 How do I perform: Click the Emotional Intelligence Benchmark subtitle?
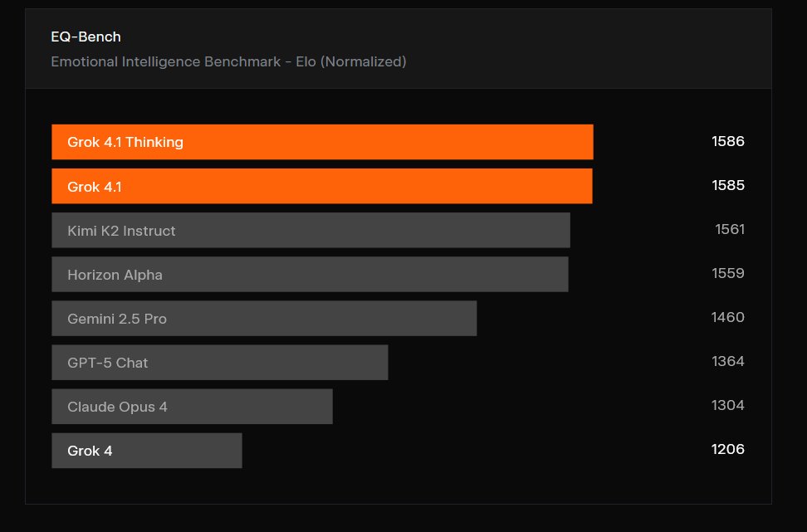coord(228,61)
